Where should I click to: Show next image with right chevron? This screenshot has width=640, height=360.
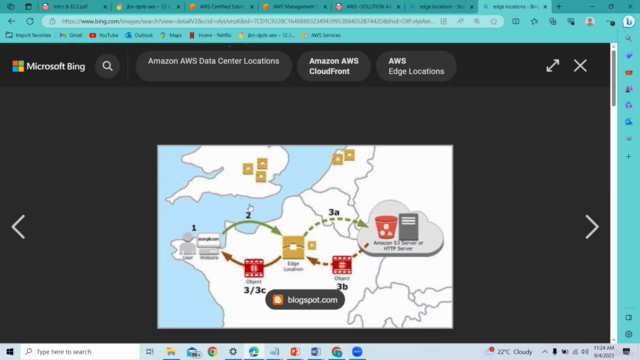[x=592, y=227]
